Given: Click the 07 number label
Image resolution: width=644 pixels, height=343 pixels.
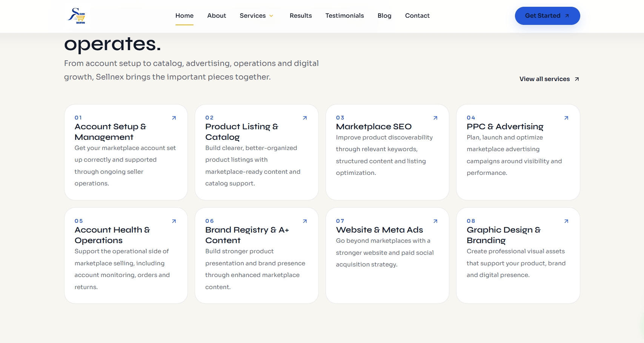Looking at the screenshot, I should pyautogui.click(x=340, y=221).
